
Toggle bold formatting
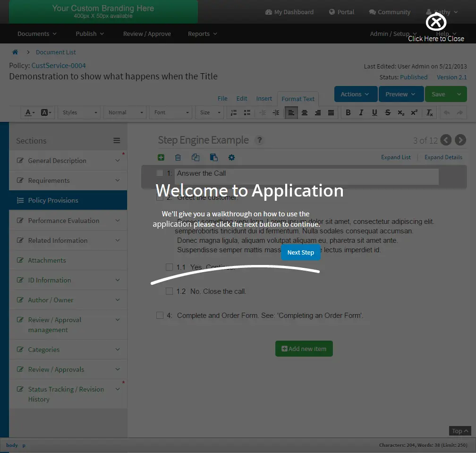click(348, 112)
